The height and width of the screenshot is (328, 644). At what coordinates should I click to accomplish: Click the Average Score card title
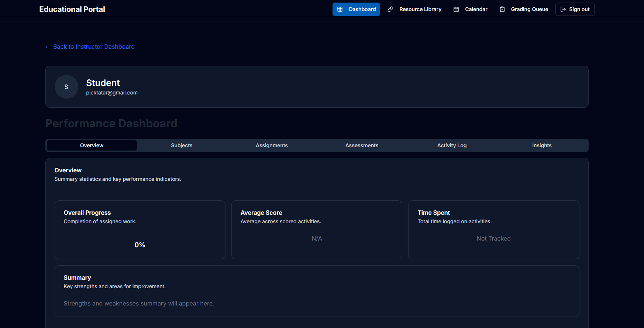pos(261,213)
